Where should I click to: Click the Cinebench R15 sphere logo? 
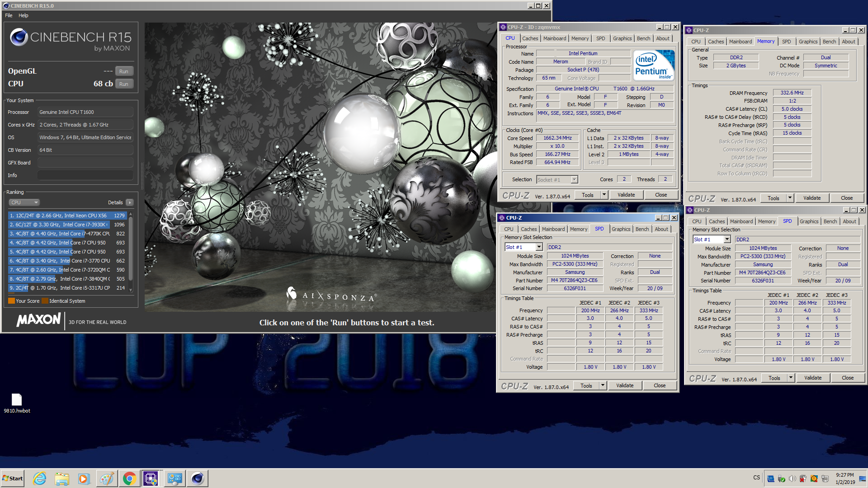click(19, 37)
